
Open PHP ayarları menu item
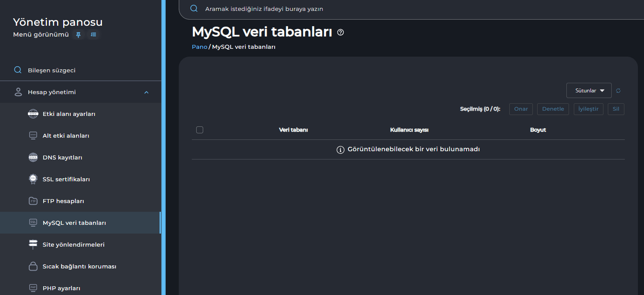click(61, 288)
